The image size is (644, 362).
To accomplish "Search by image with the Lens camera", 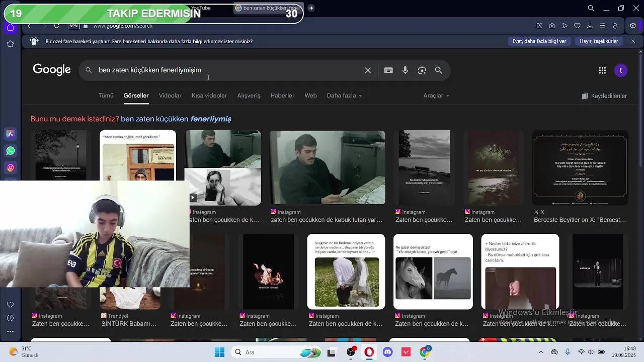I will pos(422,70).
